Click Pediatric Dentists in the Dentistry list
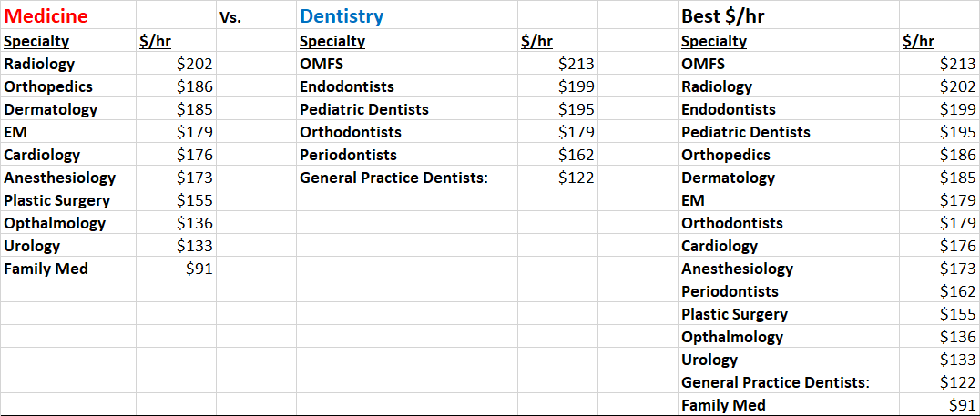Screen dimensions: 980x416 pyautogui.click(x=363, y=109)
